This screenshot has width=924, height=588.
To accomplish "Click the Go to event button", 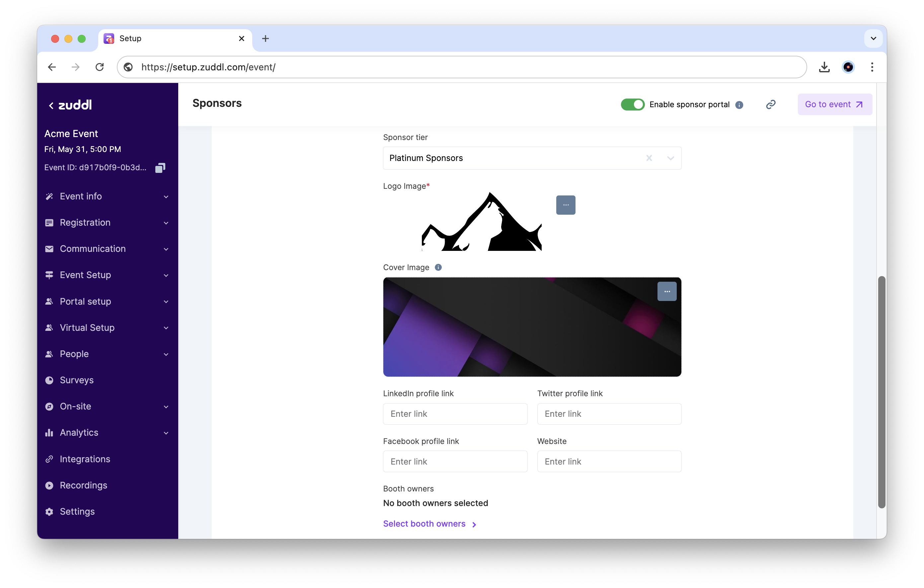I will 835,104.
